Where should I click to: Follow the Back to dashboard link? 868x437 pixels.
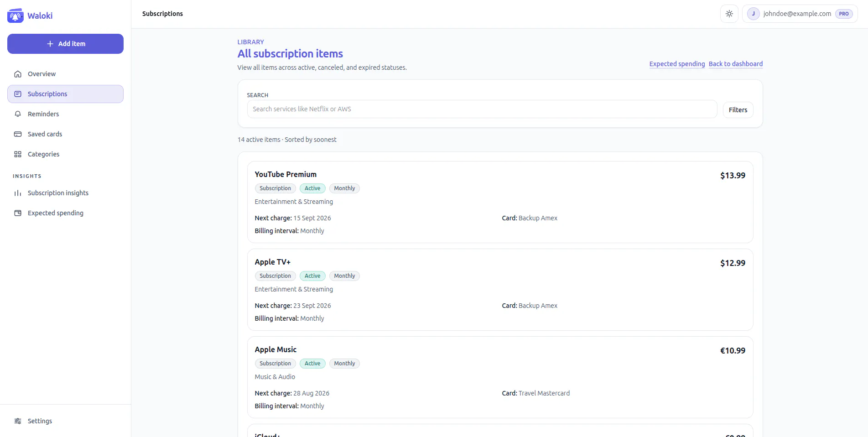coord(736,64)
